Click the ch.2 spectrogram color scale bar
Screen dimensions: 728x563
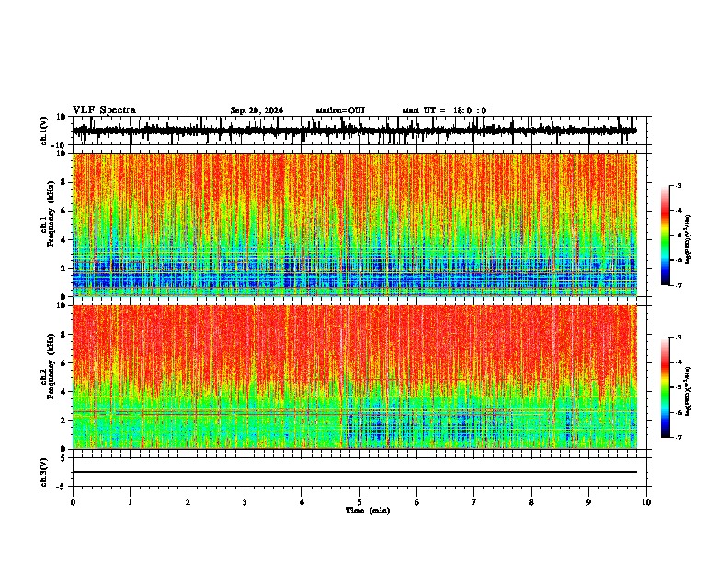(x=665, y=387)
